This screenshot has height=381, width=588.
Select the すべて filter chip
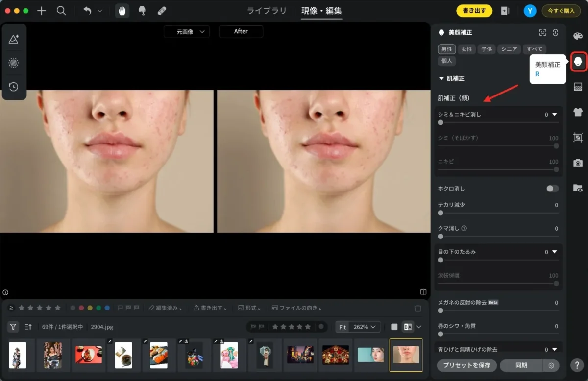click(x=535, y=49)
